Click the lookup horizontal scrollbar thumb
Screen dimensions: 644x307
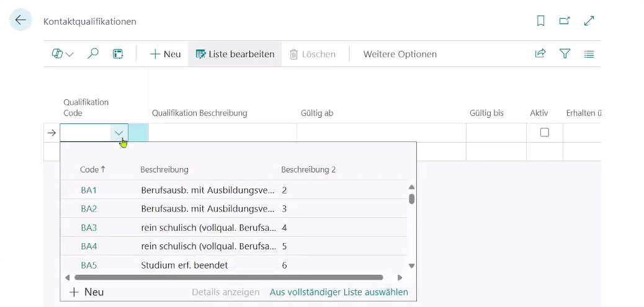(x=229, y=277)
